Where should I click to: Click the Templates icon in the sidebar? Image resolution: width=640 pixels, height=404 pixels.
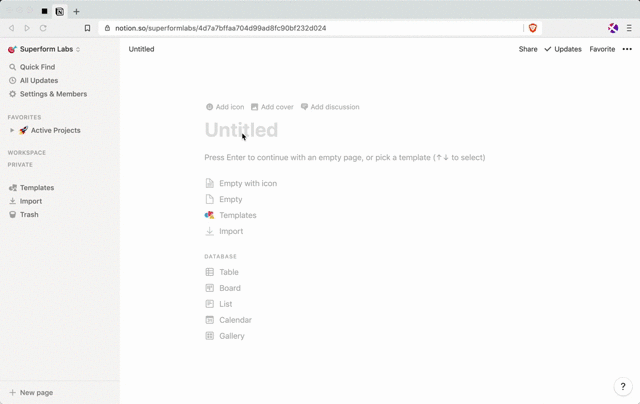coord(13,188)
